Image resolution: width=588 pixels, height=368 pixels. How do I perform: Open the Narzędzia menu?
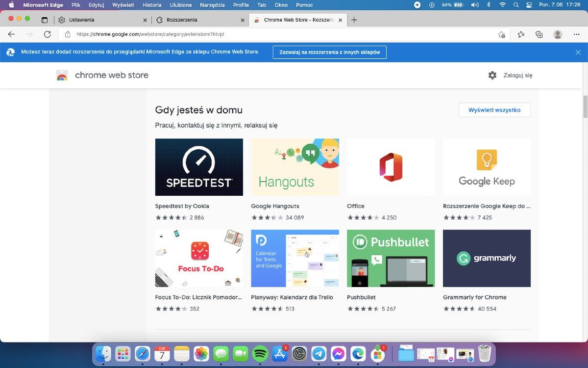click(212, 5)
